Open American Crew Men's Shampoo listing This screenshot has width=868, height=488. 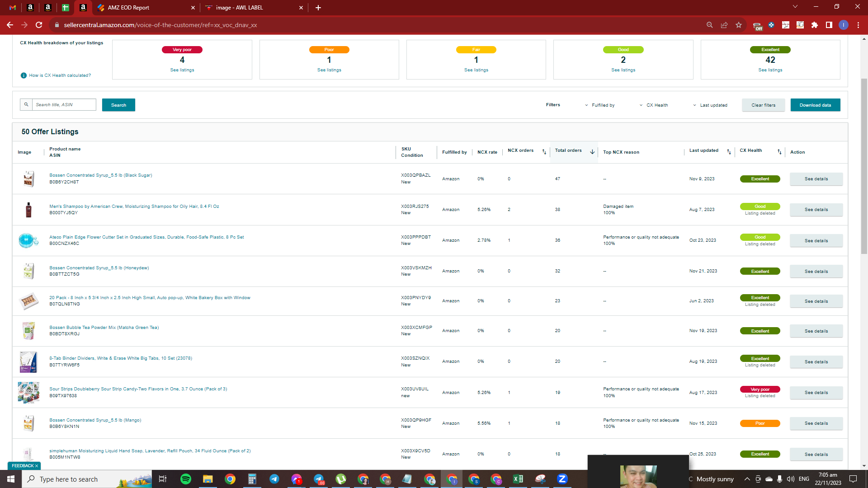(134, 206)
